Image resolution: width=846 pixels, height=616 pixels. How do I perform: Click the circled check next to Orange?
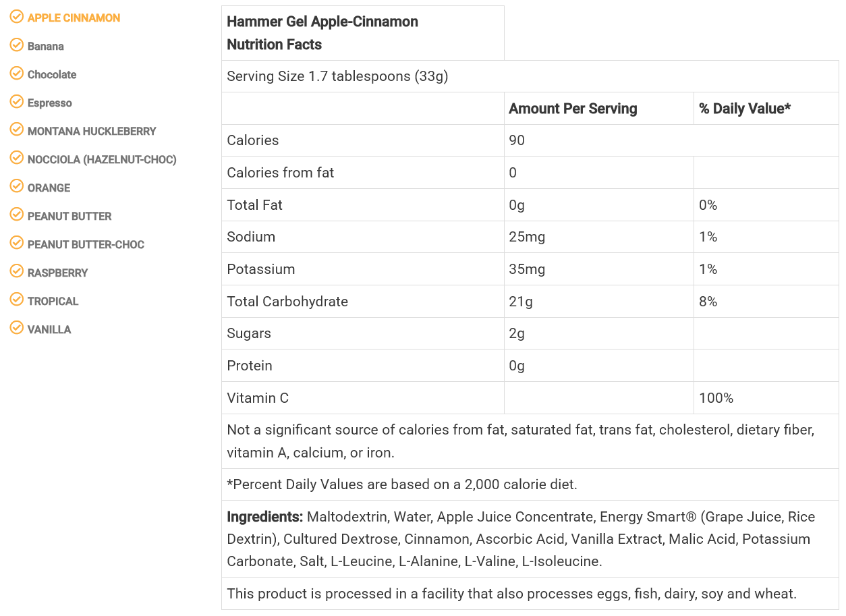point(17,187)
